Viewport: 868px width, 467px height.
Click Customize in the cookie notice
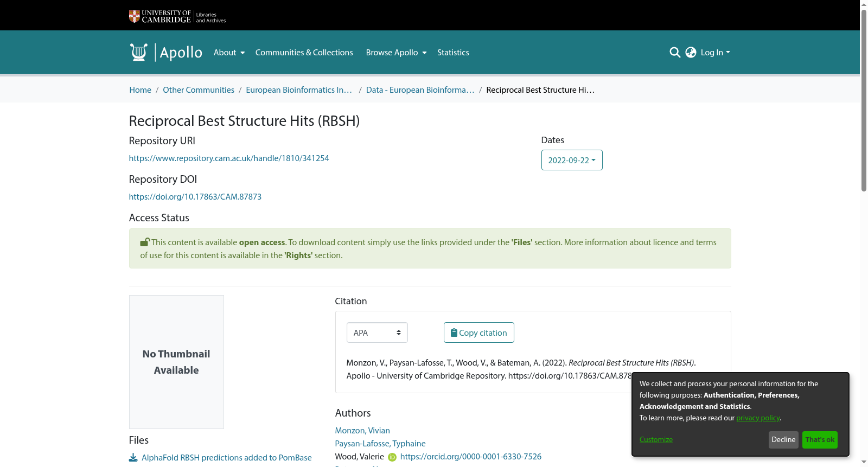coord(656,439)
